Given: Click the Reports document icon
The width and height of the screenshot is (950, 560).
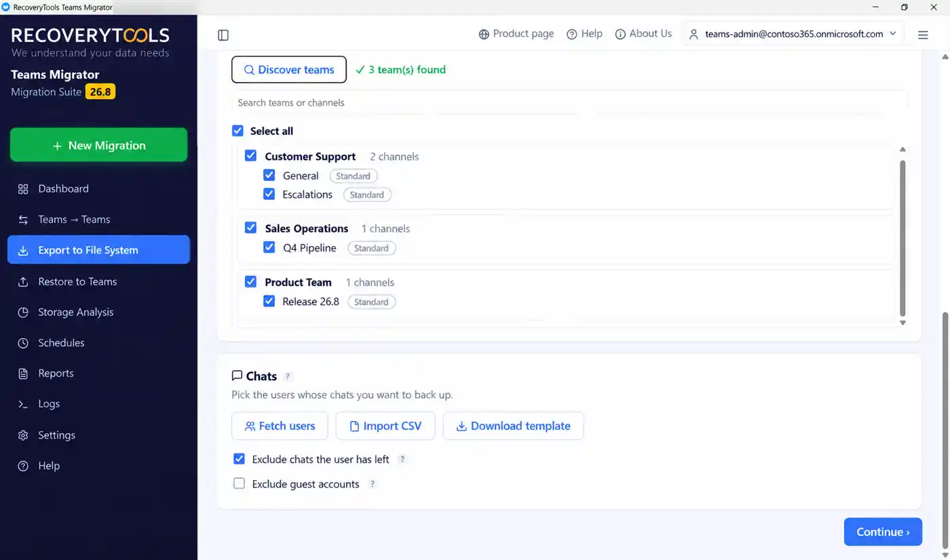Looking at the screenshot, I should click(23, 374).
